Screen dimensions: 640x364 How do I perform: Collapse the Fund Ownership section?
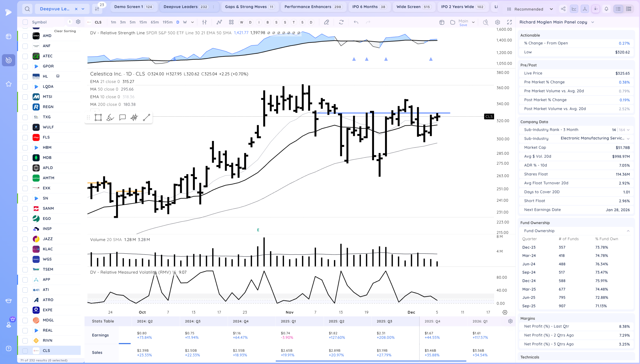click(628, 231)
